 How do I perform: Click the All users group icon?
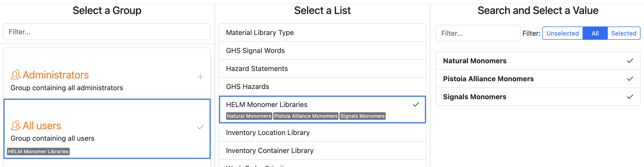click(15, 125)
